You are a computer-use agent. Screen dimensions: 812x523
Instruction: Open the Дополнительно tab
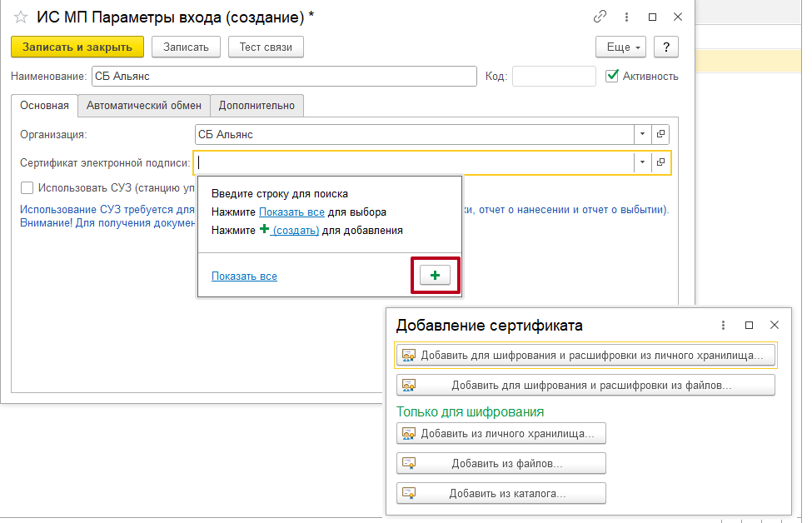(257, 106)
